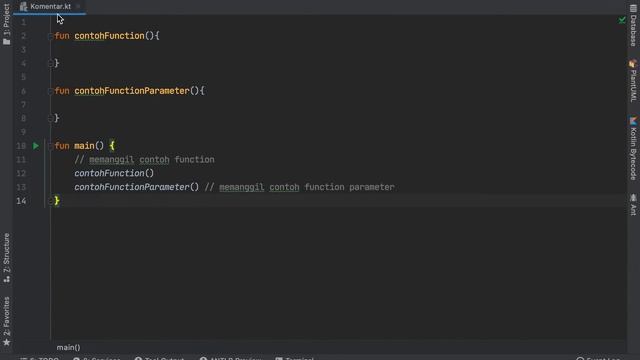Viewport: 640px width, 360px height.
Task: Click the 'fun' keyword on line 6
Action: pos(62,91)
